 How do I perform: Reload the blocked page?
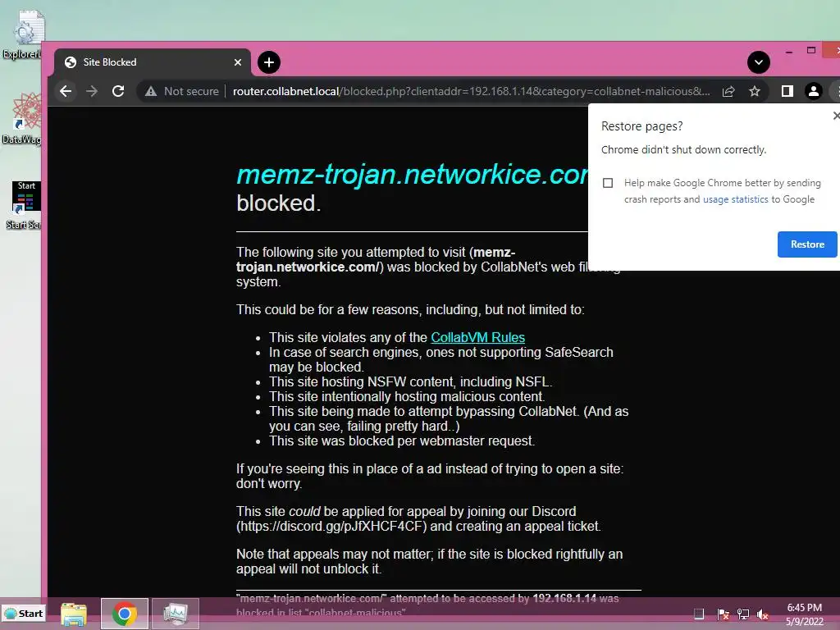(x=118, y=91)
